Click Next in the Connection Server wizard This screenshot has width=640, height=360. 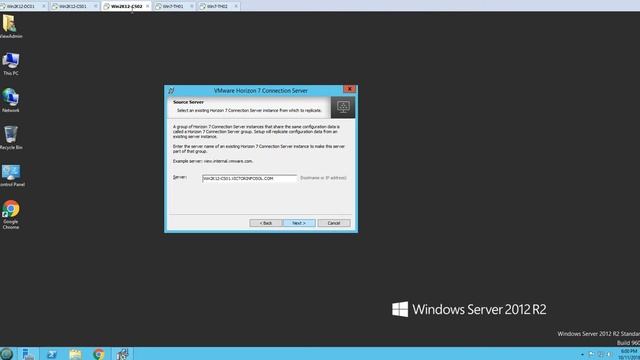click(299, 223)
